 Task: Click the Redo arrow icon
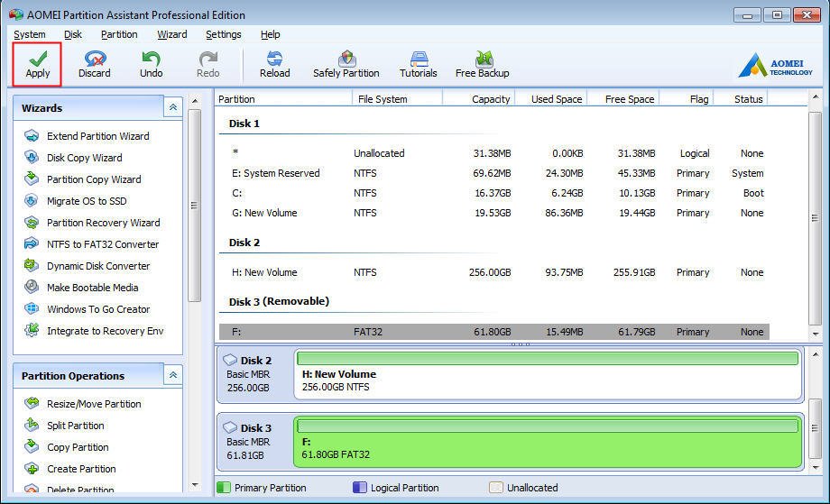coord(208,59)
